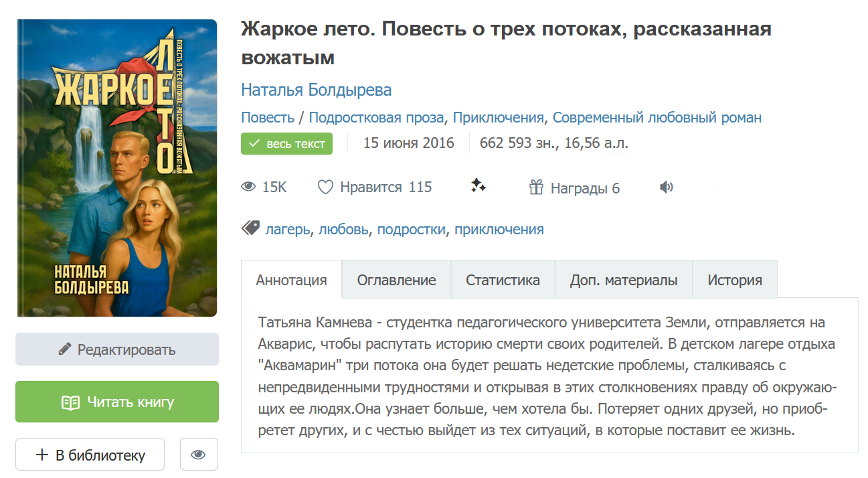868x478 pixels.
Task: Switch to the Статистика tab
Action: [503, 280]
